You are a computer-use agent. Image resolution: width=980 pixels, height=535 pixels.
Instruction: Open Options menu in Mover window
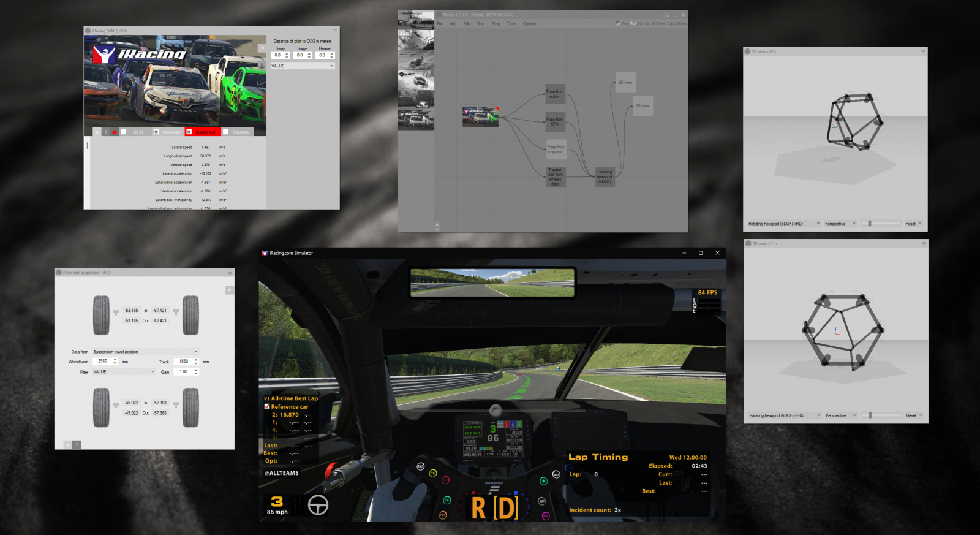(530, 24)
